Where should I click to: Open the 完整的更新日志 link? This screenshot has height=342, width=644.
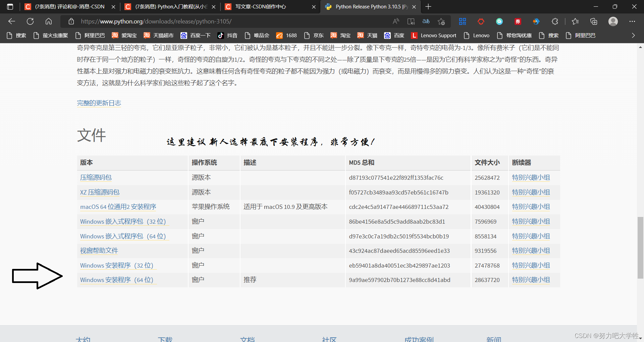[x=99, y=103]
